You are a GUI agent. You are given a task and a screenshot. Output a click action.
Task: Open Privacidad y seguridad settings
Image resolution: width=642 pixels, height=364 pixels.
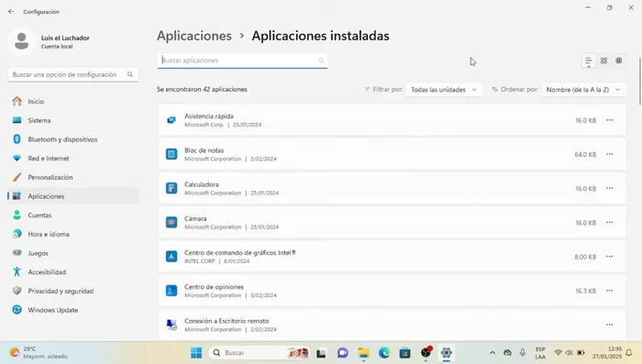[73, 292]
